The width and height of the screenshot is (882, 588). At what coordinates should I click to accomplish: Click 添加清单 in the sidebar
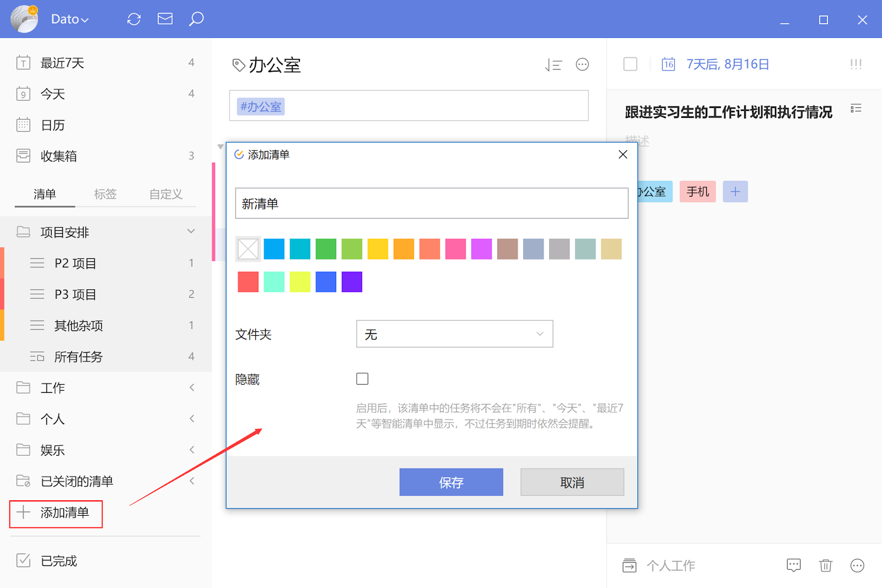[56, 513]
